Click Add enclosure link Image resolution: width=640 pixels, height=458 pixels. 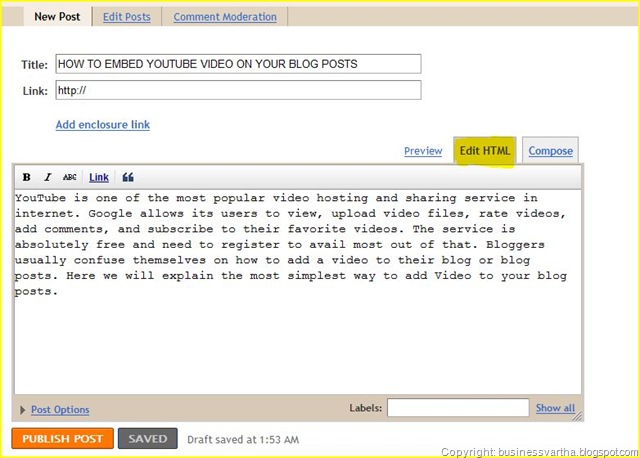pyautogui.click(x=103, y=125)
